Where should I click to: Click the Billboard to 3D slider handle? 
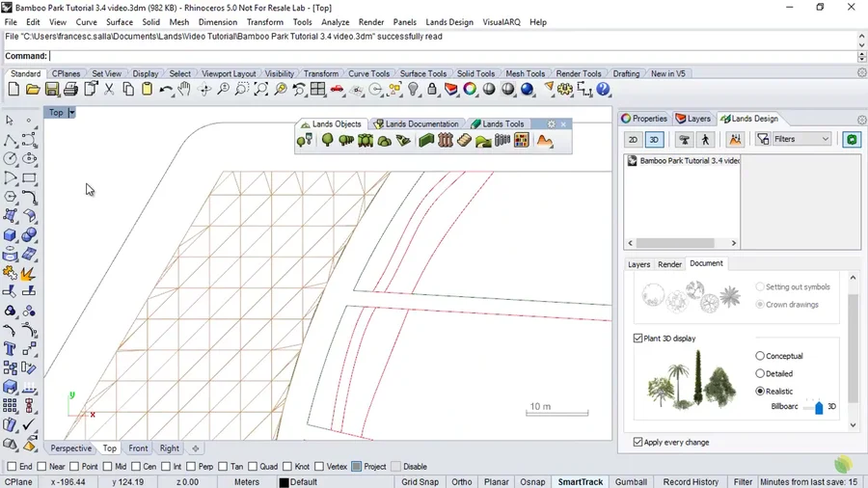point(819,408)
